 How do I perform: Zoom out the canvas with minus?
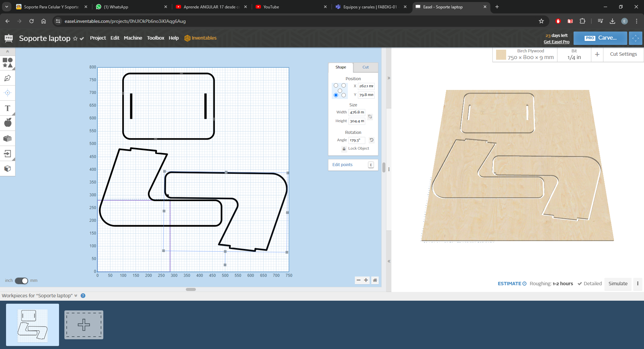point(359,280)
